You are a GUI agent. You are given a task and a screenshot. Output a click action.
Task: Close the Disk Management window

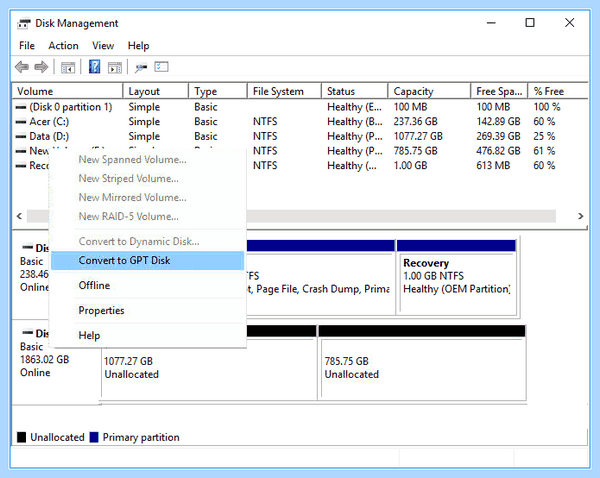click(x=569, y=23)
